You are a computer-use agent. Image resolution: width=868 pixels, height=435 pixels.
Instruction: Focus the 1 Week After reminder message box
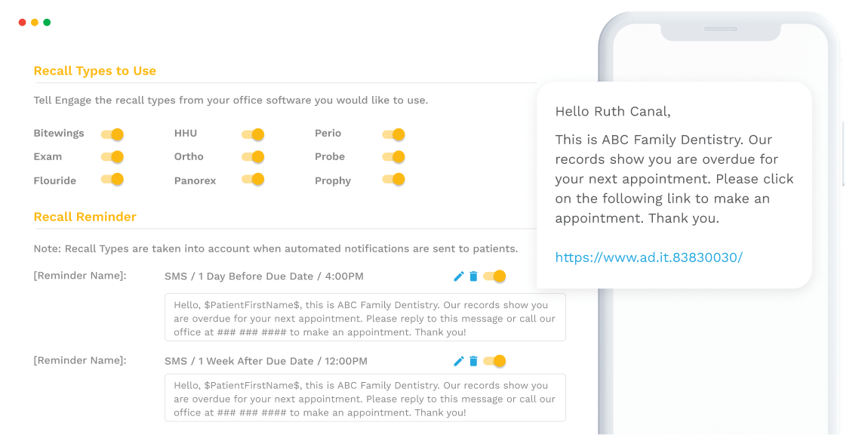click(x=365, y=398)
